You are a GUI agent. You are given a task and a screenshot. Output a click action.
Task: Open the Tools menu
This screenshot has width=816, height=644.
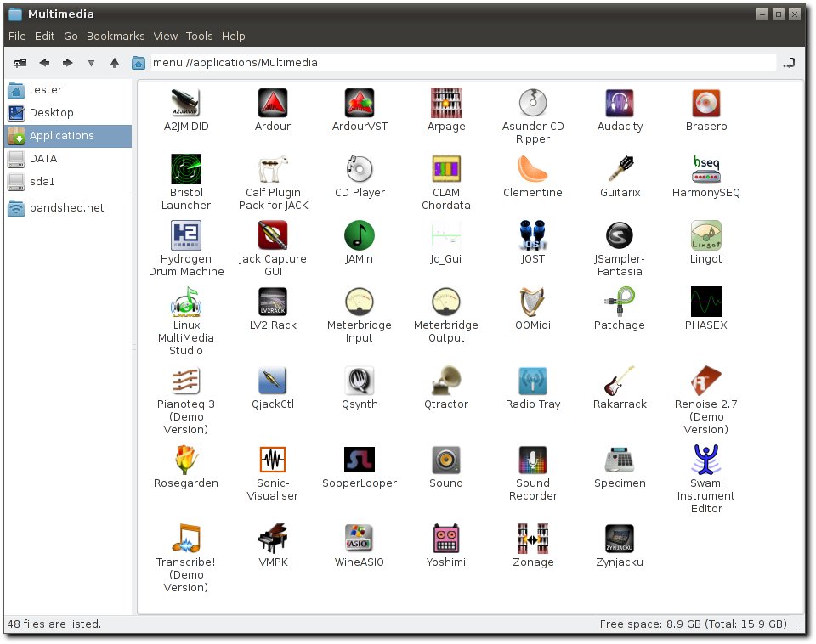(x=199, y=37)
